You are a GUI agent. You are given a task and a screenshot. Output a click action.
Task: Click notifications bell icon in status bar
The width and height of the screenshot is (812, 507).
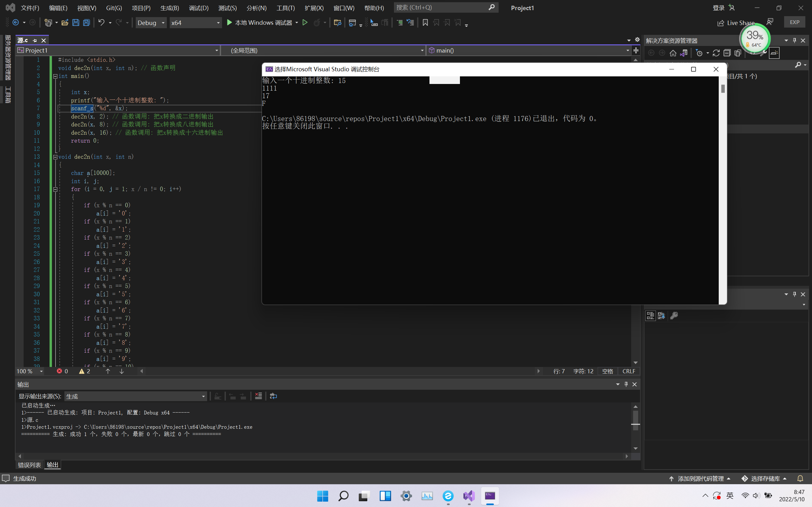click(x=800, y=478)
